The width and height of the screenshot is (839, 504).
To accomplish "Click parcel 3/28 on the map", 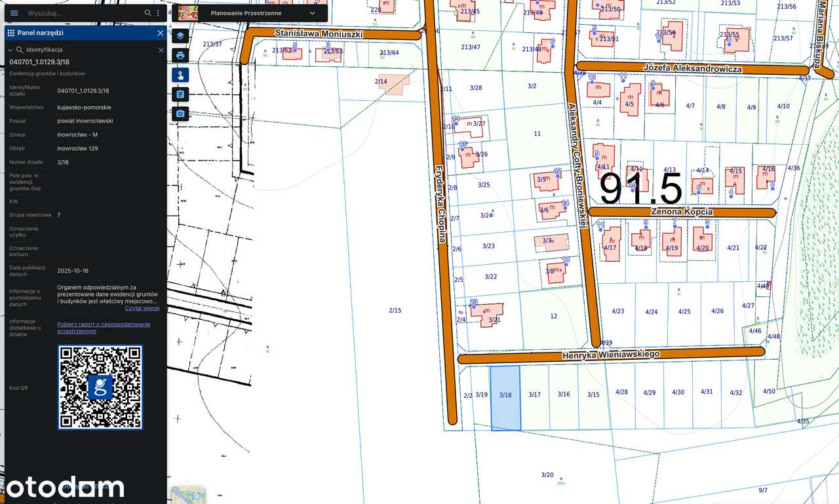I will tap(476, 88).
